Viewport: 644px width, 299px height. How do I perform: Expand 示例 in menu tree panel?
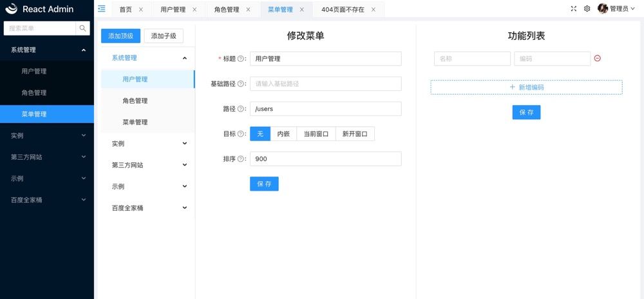148,186
